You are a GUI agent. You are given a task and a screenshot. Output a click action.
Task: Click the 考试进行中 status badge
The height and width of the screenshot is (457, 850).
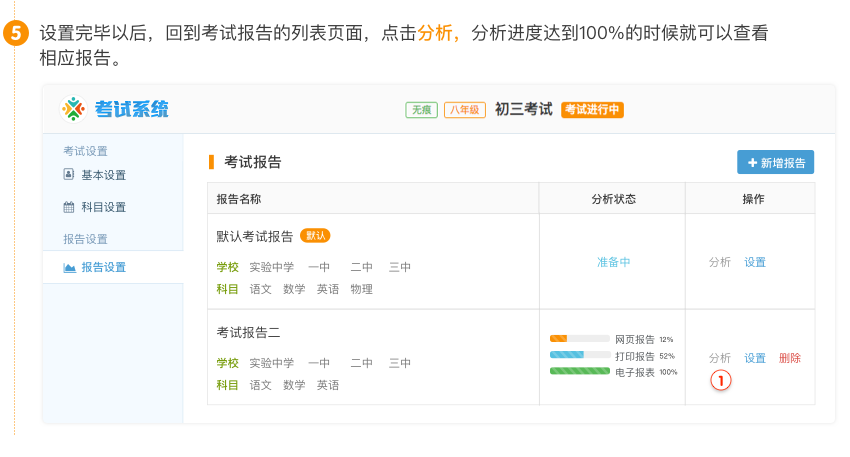(592, 110)
